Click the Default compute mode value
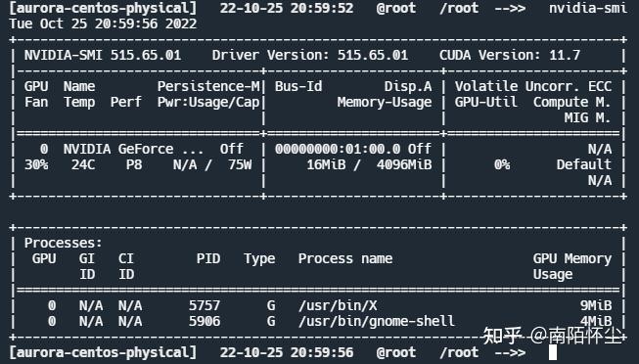Screen dimensions: 639x364 click(x=584, y=164)
